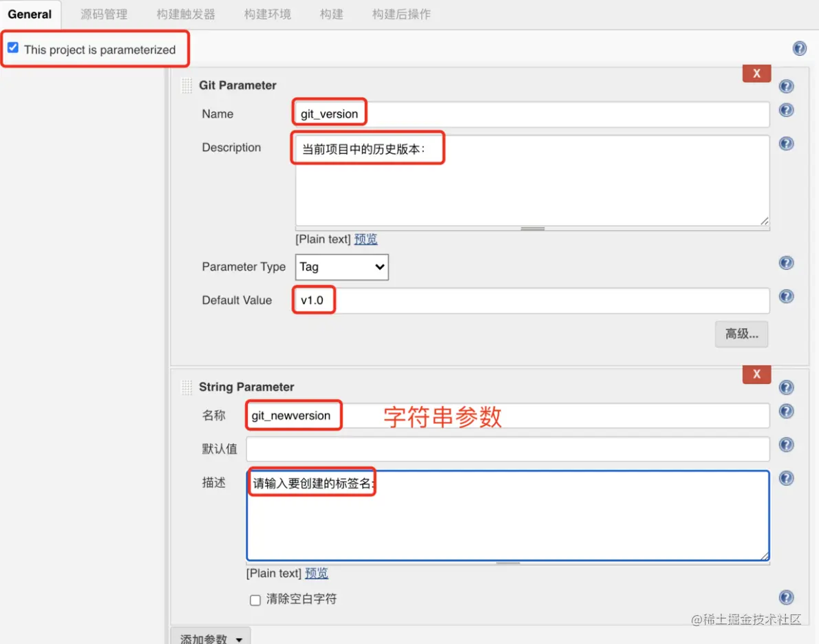Viewport: 819px width, 644px height.
Task: Open help icon beside Git Parameter heading
Action: pyautogui.click(x=786, y=86)
